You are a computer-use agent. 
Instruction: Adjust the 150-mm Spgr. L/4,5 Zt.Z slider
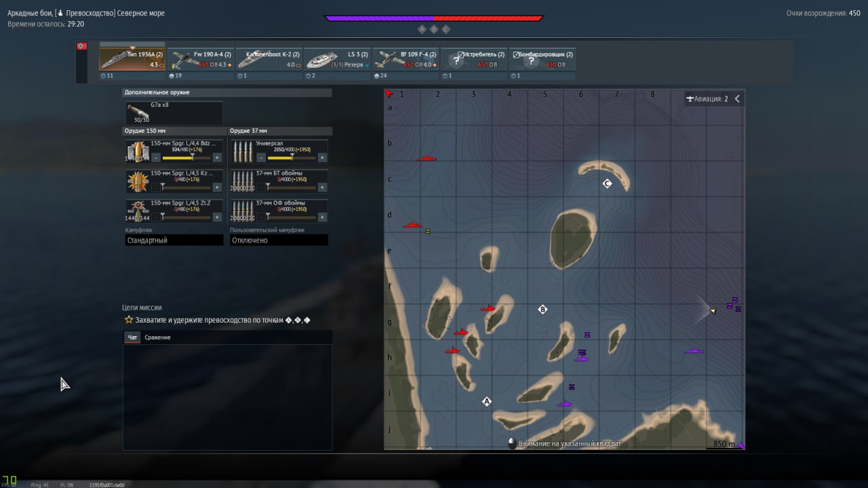pos(186,217)
